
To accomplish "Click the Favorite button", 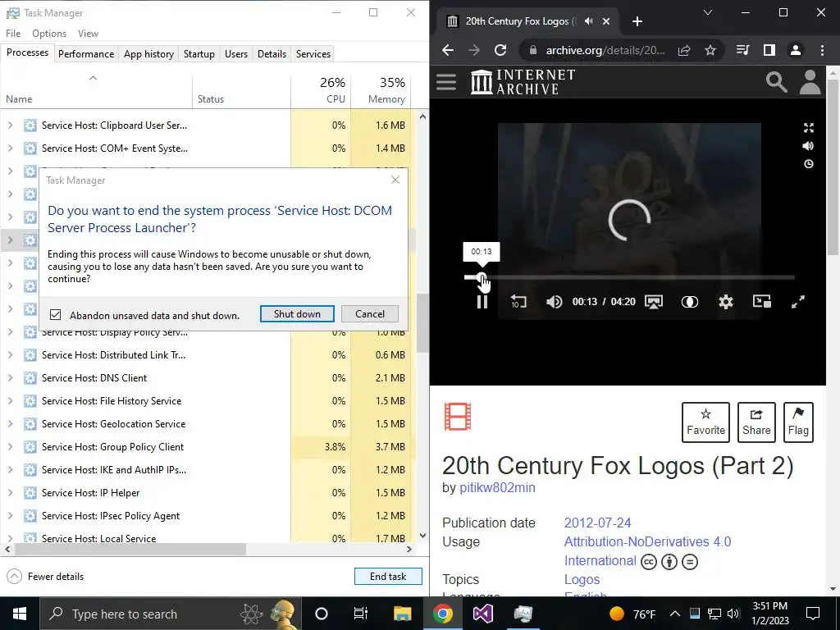I will click(x=705, y=422).
